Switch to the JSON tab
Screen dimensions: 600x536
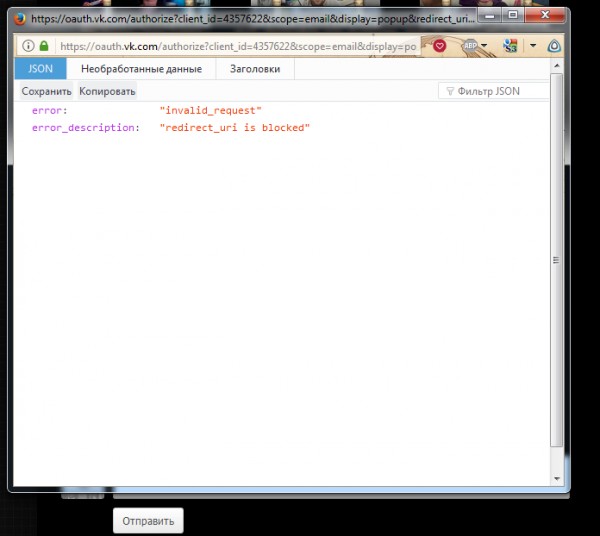[41, 69]
